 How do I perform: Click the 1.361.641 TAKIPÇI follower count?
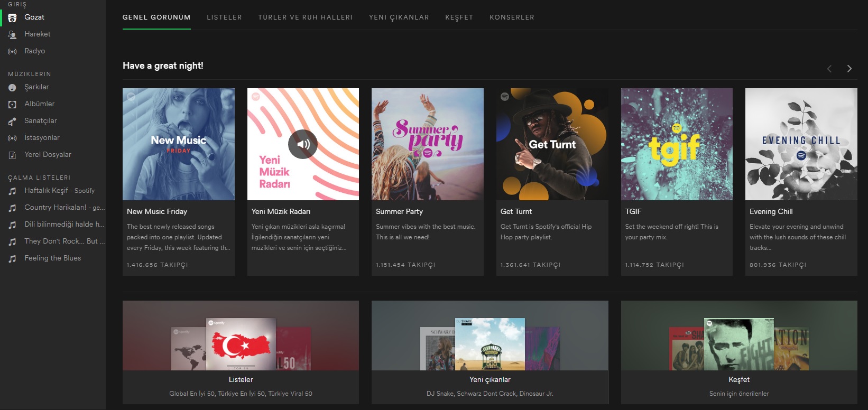pyautogui.click(x=530, y=265)
